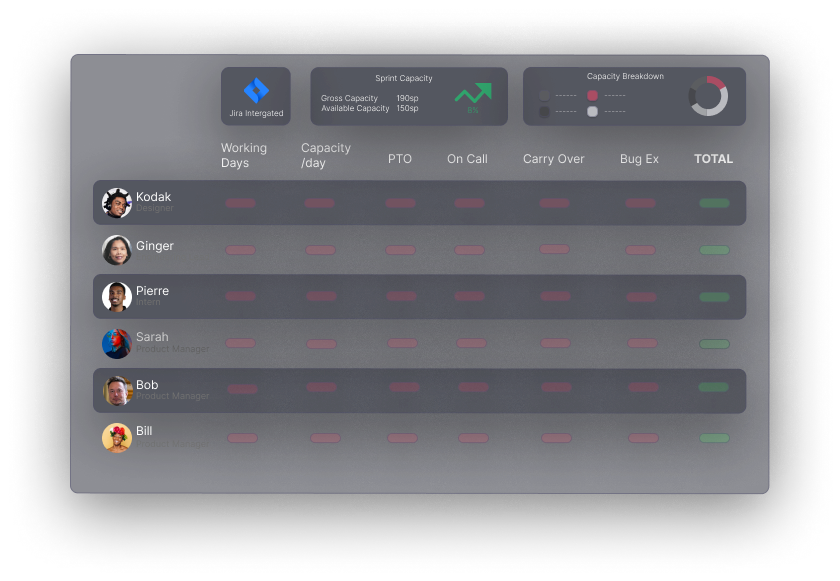840x581 pixels.
Task: Click Pierre's avatar picture
Action: 117,296
